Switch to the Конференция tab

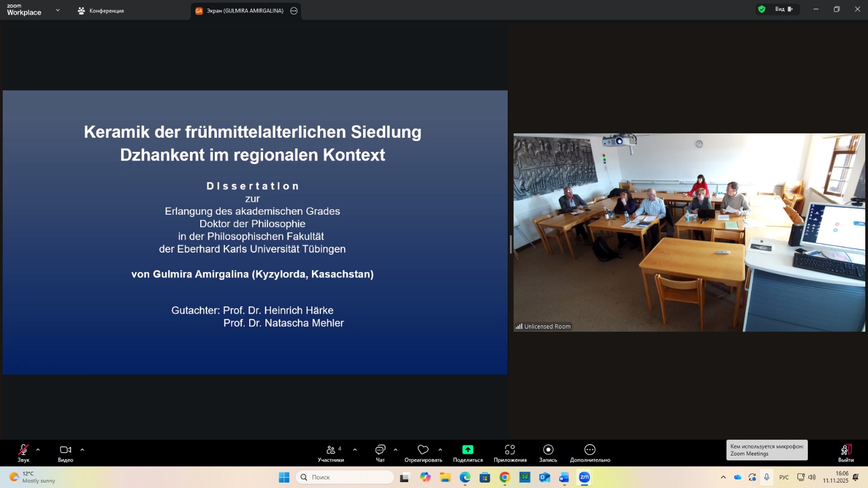click(101, 11)
